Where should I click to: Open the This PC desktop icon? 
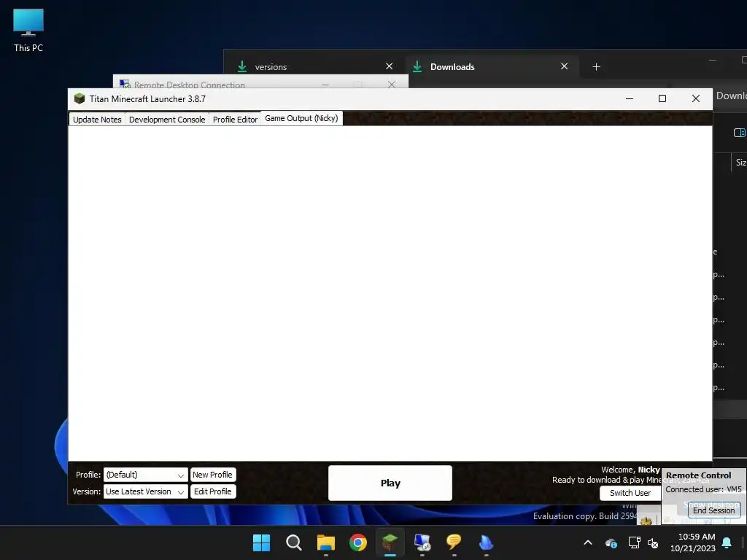click(28, 31)
